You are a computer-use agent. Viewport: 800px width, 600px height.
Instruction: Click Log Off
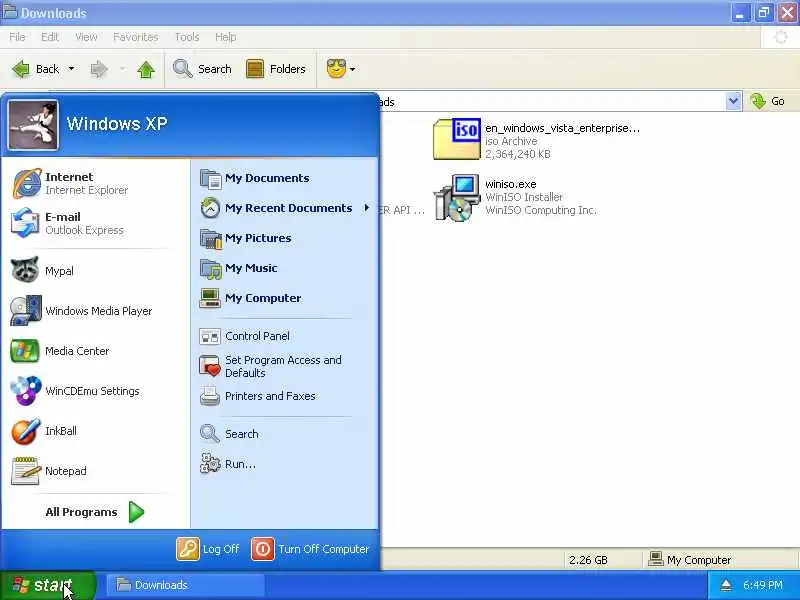point(208,549)
